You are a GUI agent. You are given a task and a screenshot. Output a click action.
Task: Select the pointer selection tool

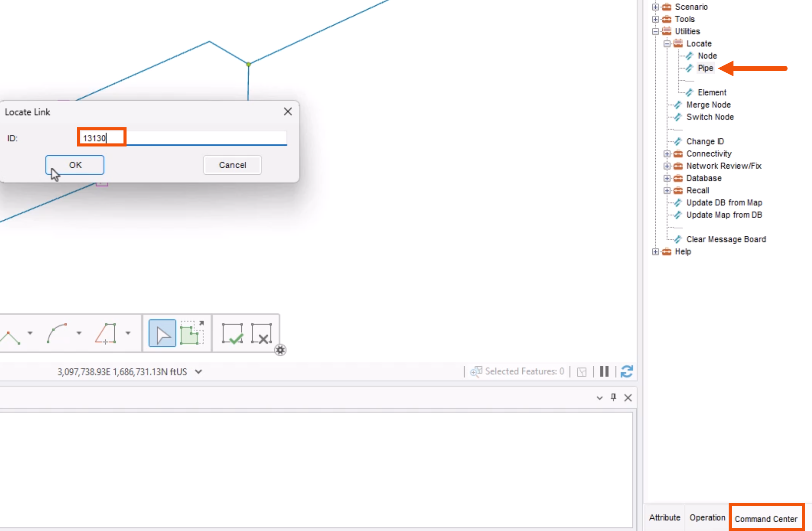(x=161, y=333)
